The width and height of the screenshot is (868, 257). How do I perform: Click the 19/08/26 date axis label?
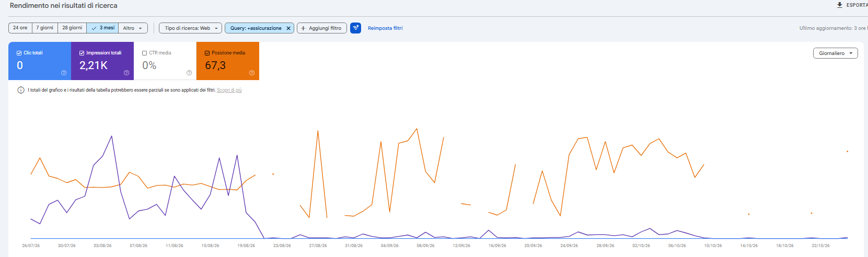pos(246,245)
